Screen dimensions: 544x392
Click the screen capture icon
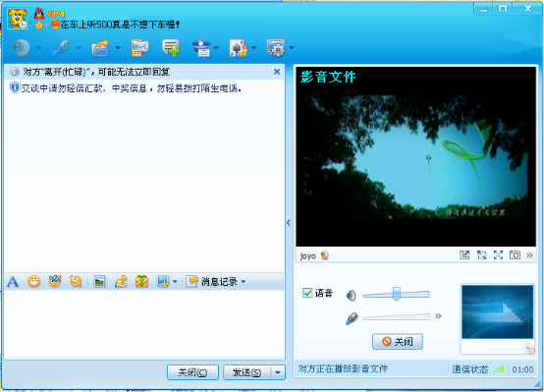tap(163, 282)
